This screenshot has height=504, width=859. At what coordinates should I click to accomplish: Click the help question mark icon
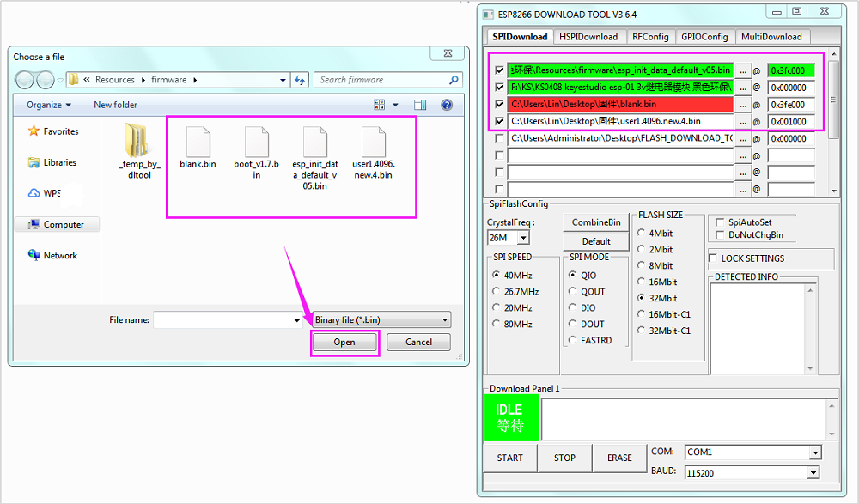point(447,105)
